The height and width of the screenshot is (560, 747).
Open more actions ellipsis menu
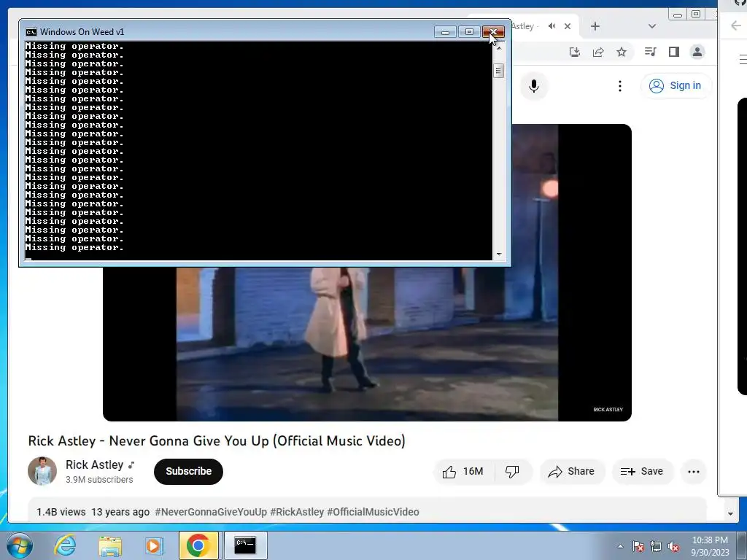point(694,472)
